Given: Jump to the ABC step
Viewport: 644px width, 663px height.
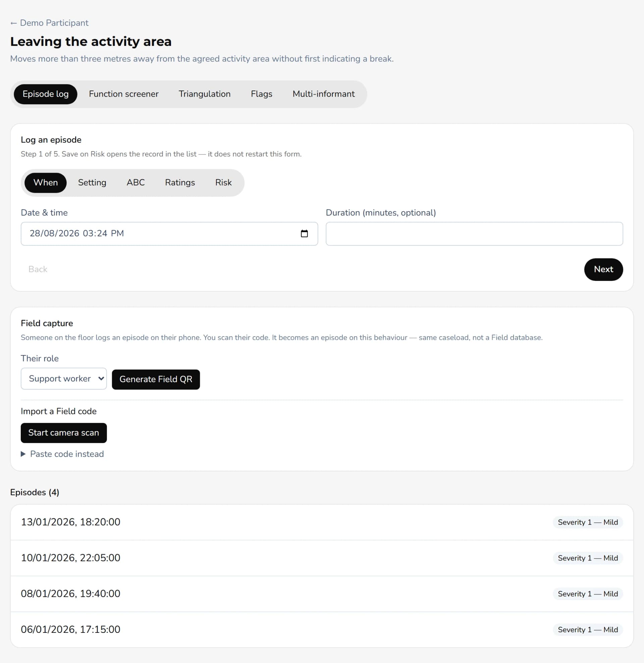Looking at the screenshot, I should tap(136, 183).
